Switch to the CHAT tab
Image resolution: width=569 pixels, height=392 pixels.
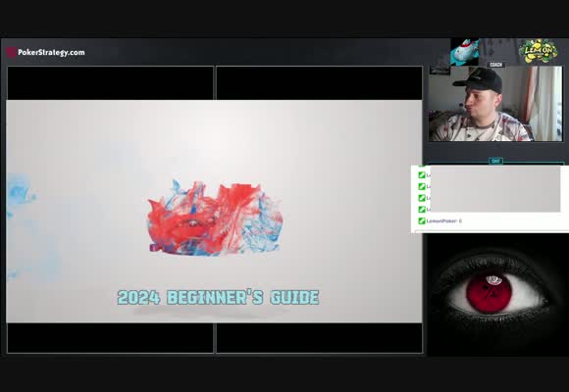click(x=495, y=161)
